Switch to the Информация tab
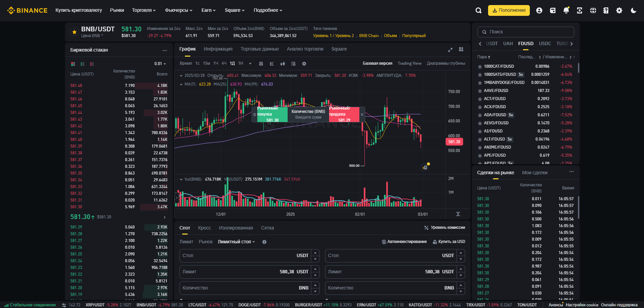644x308 pixels. click(218, 49)
